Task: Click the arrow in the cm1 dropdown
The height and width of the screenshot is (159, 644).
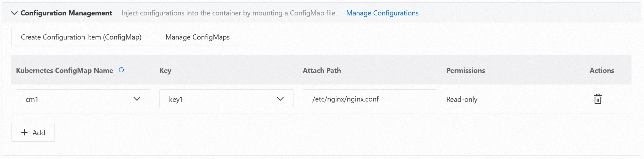Action: tap(137, 99)
